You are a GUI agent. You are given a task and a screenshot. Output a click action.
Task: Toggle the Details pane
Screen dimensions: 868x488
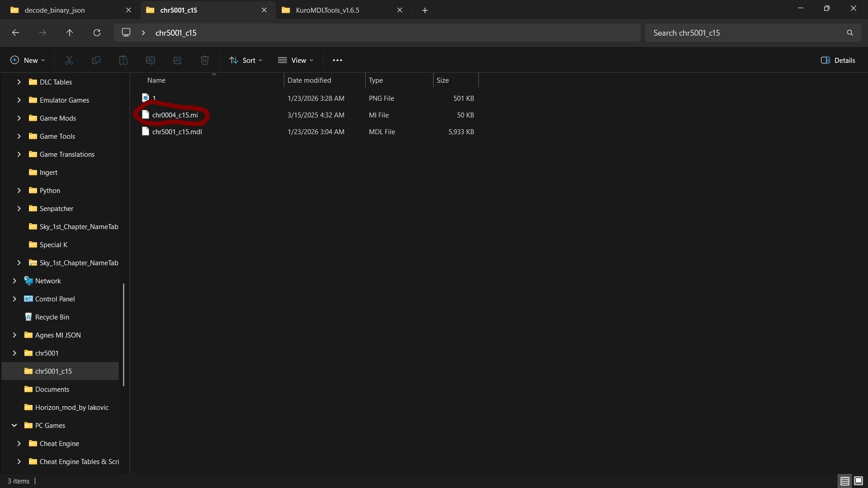coord(838,60)
